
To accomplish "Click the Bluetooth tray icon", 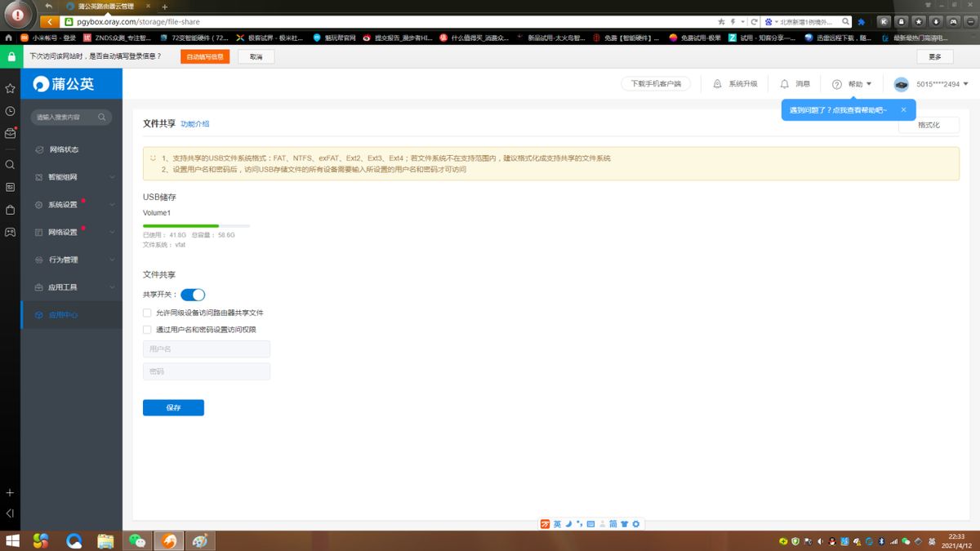I will [881, 541].
